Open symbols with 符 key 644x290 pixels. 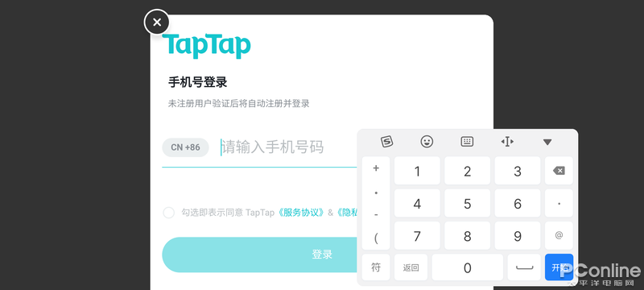coord(376,267)
